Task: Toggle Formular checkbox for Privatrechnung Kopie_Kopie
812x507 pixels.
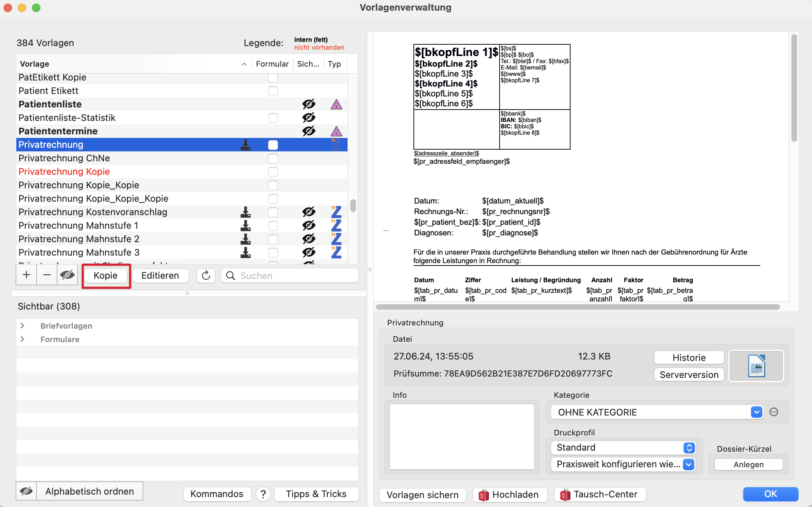Action: pos(273,185)
